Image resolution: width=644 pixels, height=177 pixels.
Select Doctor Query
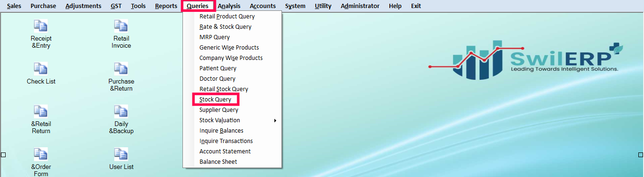[232, 79]
